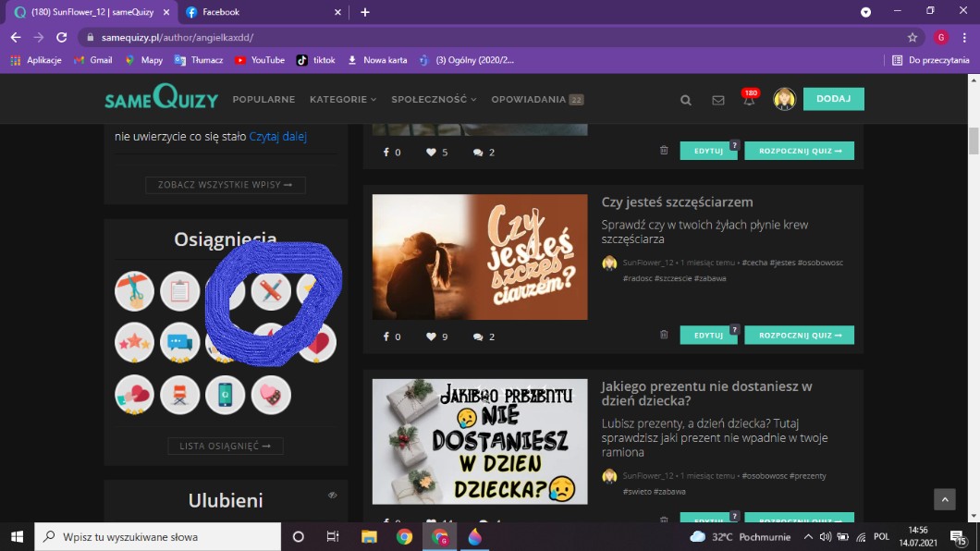The width and height of the screenshot is (980, 551).
Task: Open the 'Czy jesteś szczęściarzem' quiz thumbnail
Action: click(479, 257)
